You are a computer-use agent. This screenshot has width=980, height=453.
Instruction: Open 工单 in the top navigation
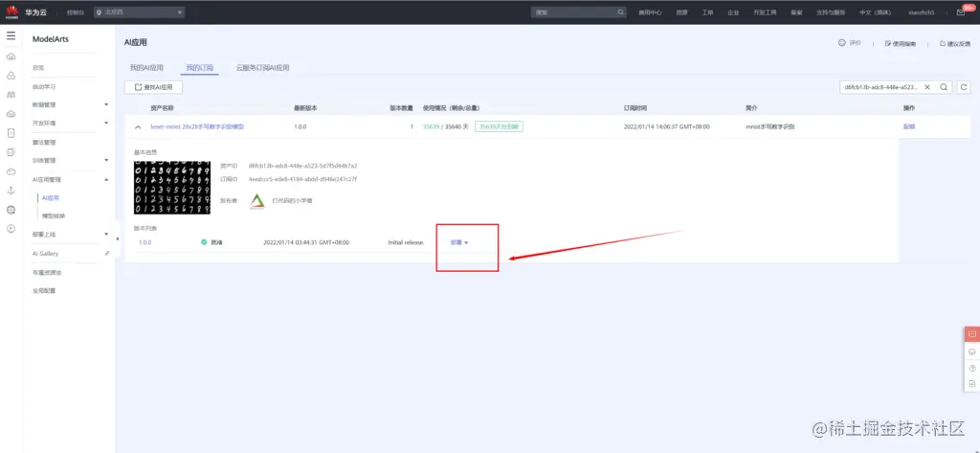click(x=707, y=12)
